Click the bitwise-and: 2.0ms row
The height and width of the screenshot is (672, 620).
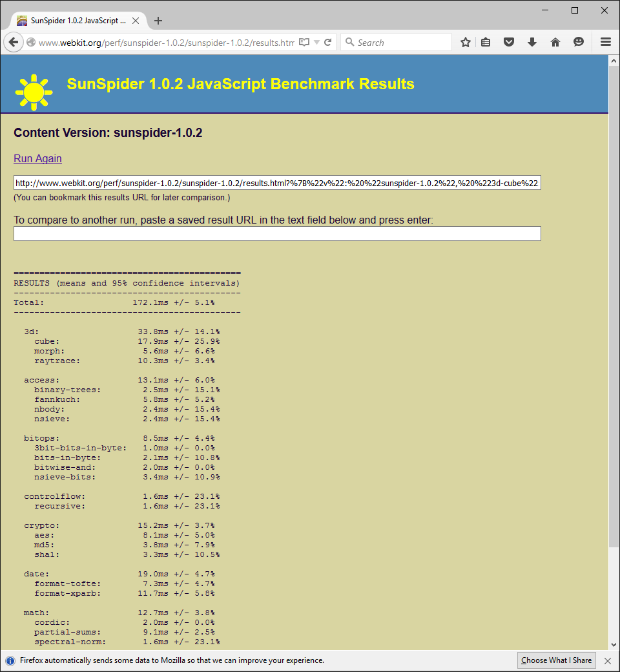click(x=124, y=467)
